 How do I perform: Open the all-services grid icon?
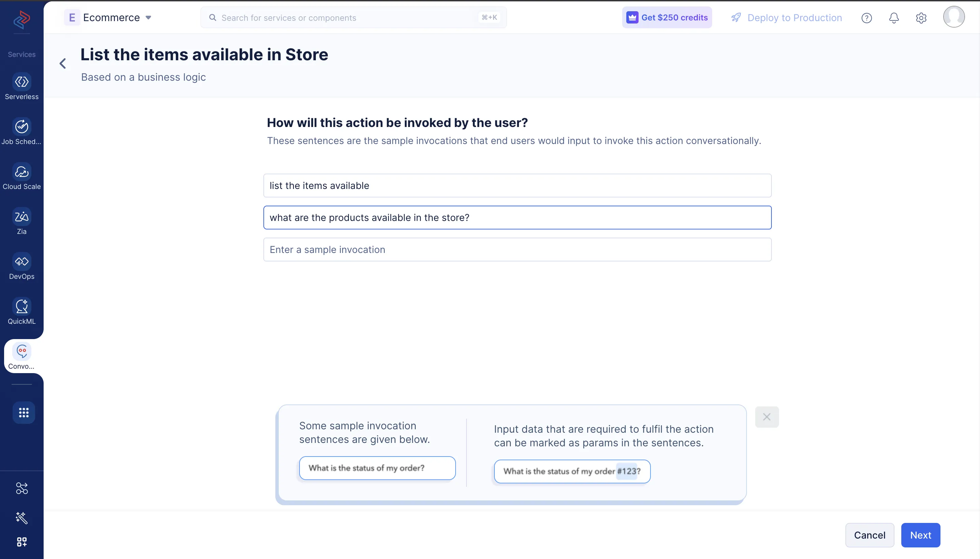pos(24,413)
